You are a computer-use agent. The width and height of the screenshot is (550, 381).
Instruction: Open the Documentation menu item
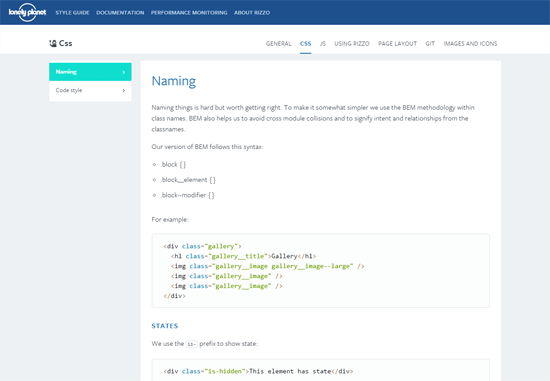tap(120, 13)
